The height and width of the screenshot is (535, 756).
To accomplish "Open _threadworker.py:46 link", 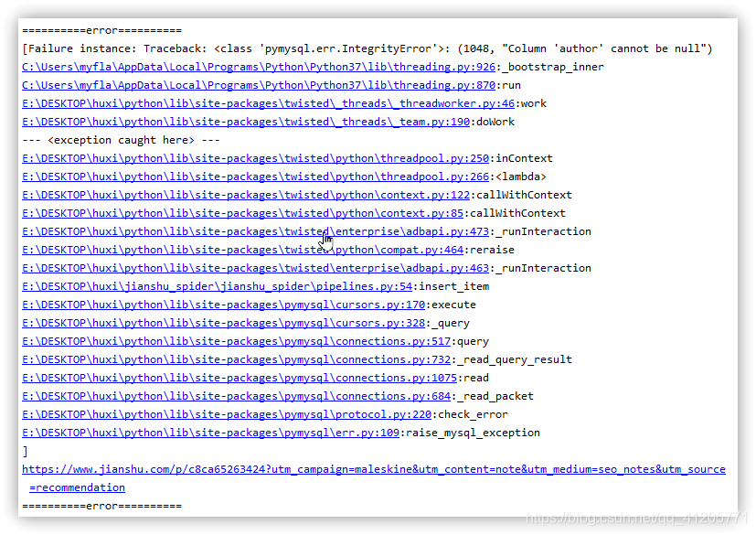I will click(268, 103).
